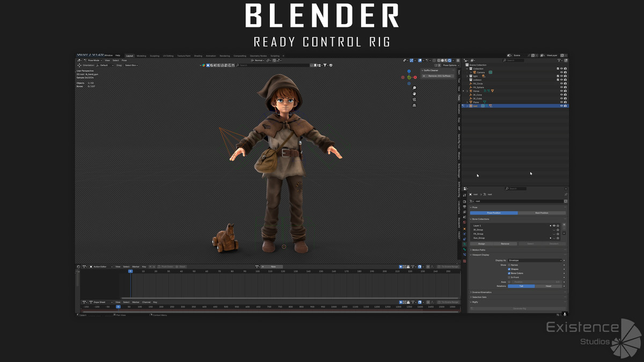Viewport: 644px width, 362px height.
Task: Switch perspective/orthographic grid icon in viewport
Action: click(414, 106)
